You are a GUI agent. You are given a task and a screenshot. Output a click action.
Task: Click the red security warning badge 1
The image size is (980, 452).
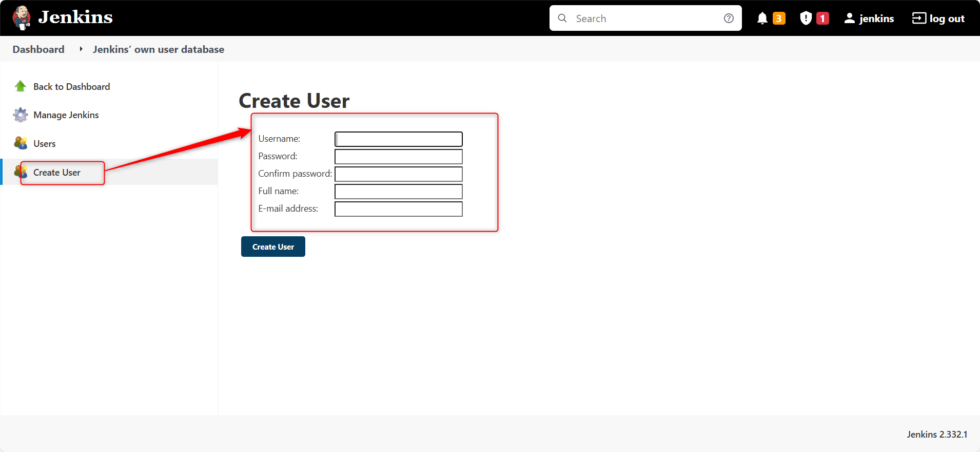pos(822,18)
